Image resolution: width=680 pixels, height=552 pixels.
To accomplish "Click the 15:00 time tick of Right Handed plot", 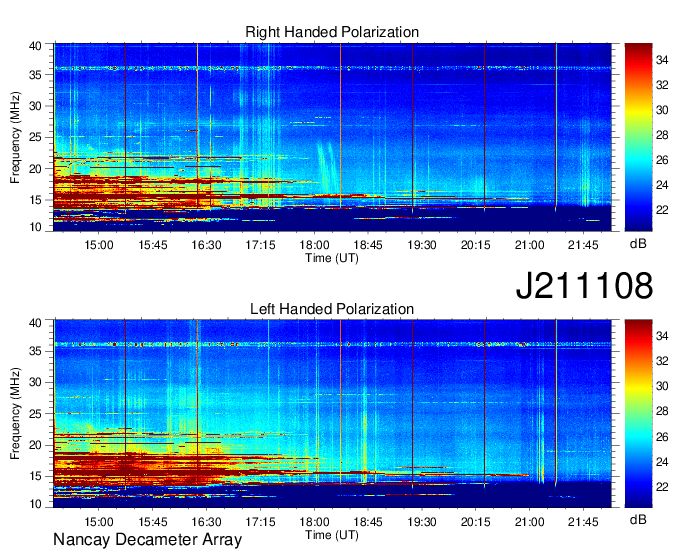I will click(x=99, y=245).
